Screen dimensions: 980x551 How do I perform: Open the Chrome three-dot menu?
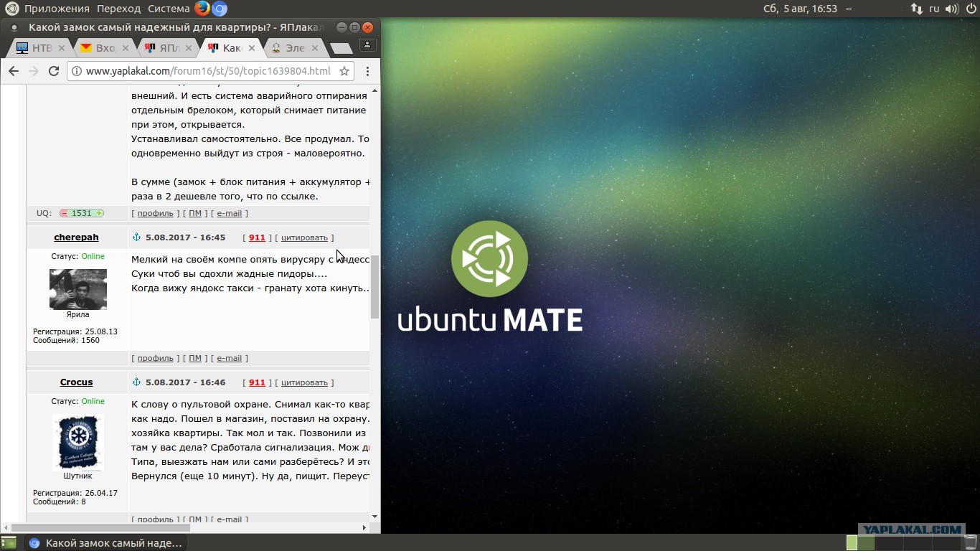(367, 71)
